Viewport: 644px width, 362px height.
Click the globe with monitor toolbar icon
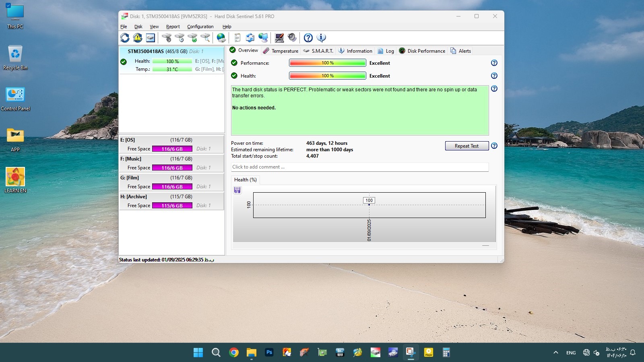tap(263, 38)
